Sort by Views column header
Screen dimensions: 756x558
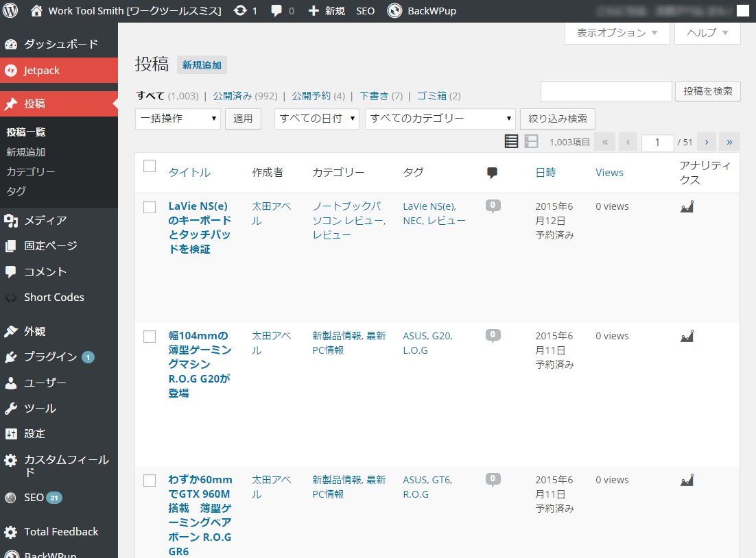pos(609,173)
